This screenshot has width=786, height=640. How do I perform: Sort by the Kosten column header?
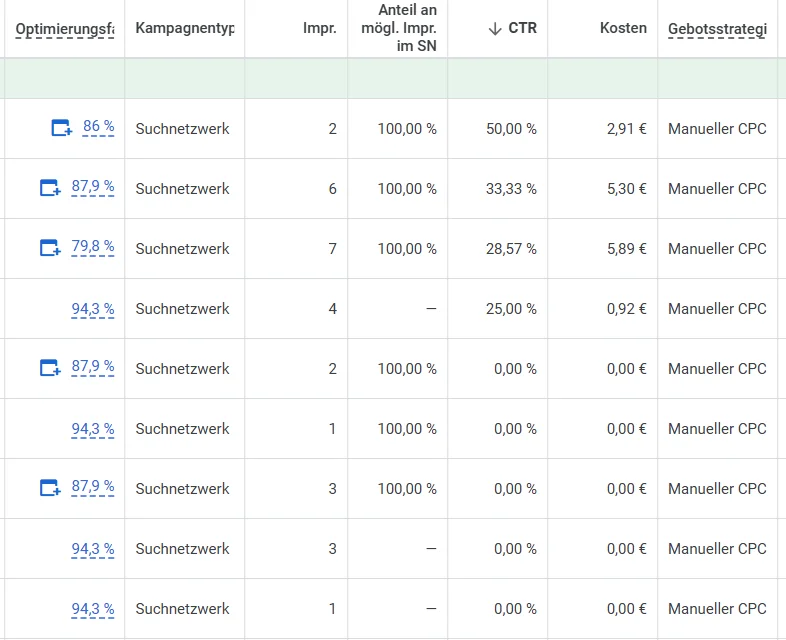pyautogui.click(x=623, y=28)
